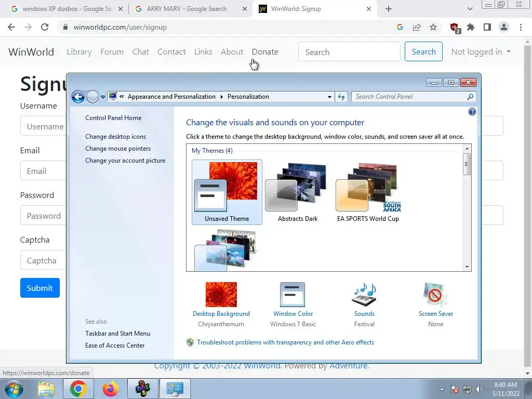Viewport: 532px width, 399px height.
Task: Click the WinWorld site logo text
Action: coord(31,52)
